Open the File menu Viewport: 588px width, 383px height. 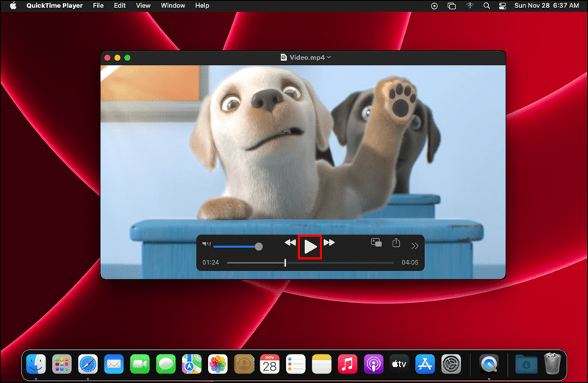pyautogui.click(x=98, y=6)
